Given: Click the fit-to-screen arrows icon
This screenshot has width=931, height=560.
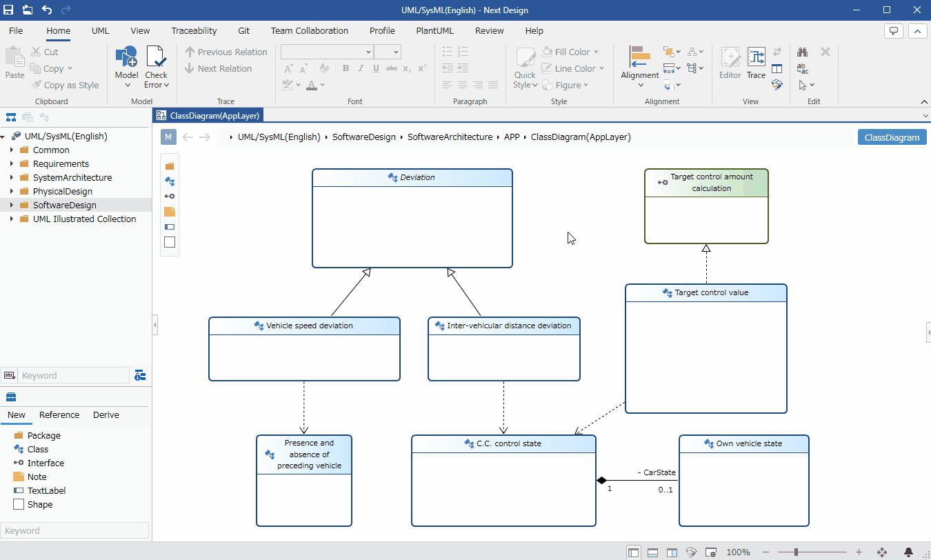Looking at the screenshot, I should click(x=881, y=552).
